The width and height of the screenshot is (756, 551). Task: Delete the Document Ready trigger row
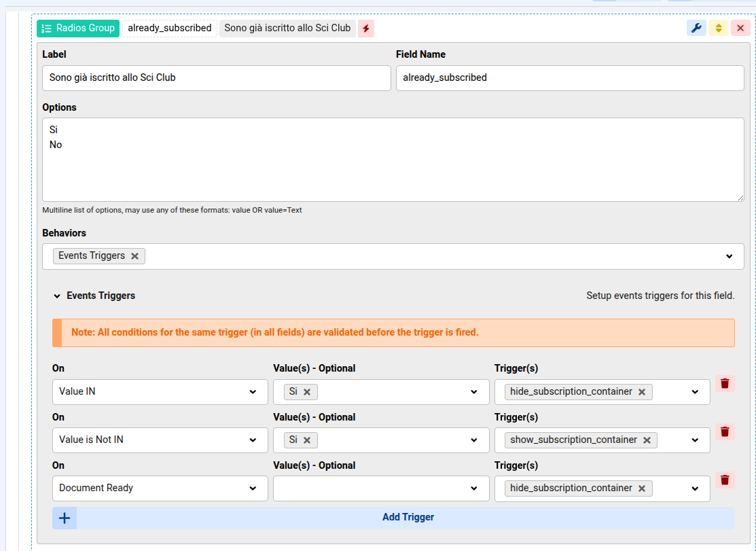coord(725,480)
